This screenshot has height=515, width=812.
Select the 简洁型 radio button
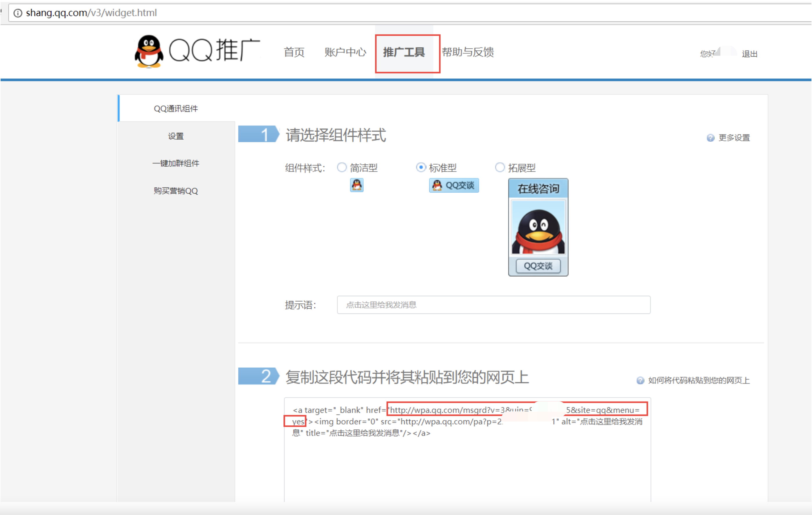[342, 168]
